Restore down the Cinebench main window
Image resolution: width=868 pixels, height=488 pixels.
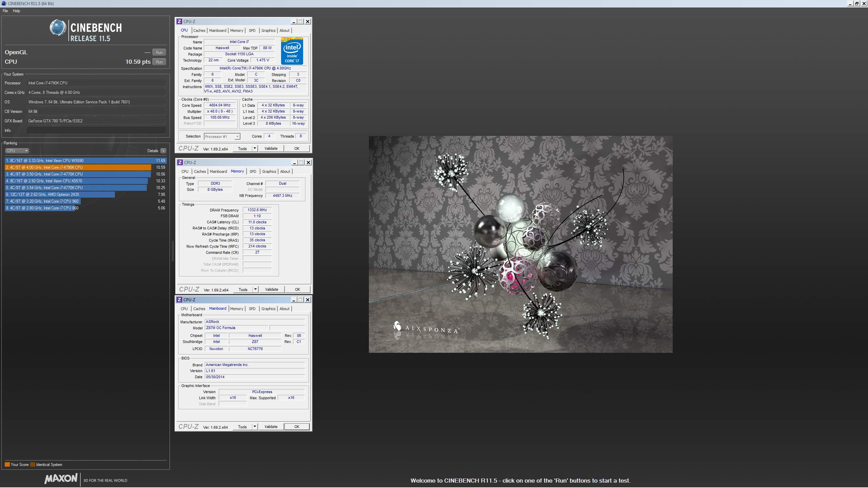click(857, 3)
